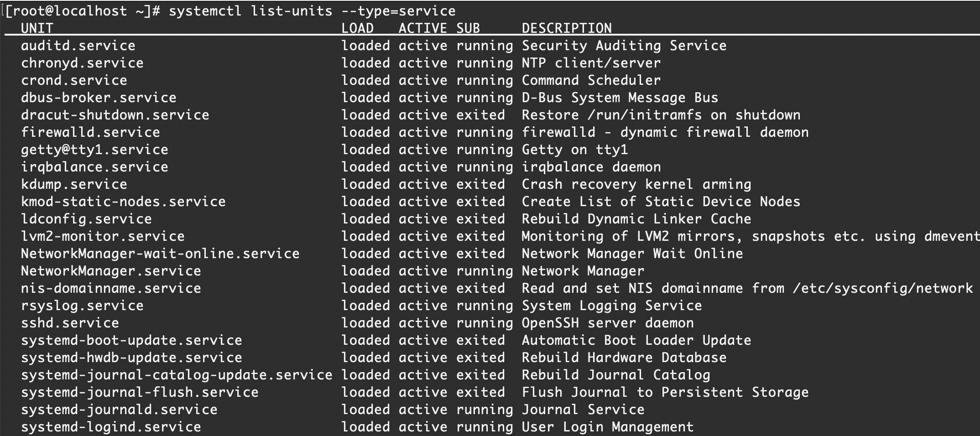Image resolution: width=980 pixels, height=436 pixels.
Task: Click the getty@tty1.service unit name
Action: pos(94,150)
